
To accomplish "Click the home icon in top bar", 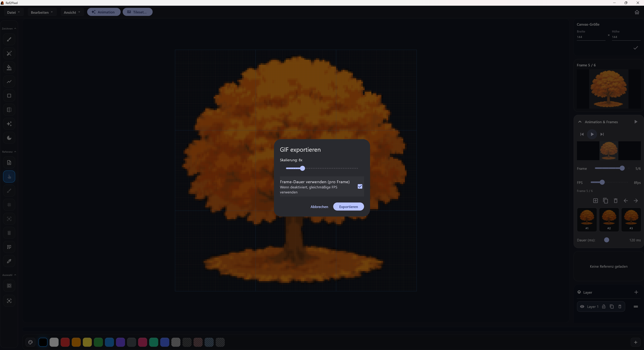I will coord(636,12).
